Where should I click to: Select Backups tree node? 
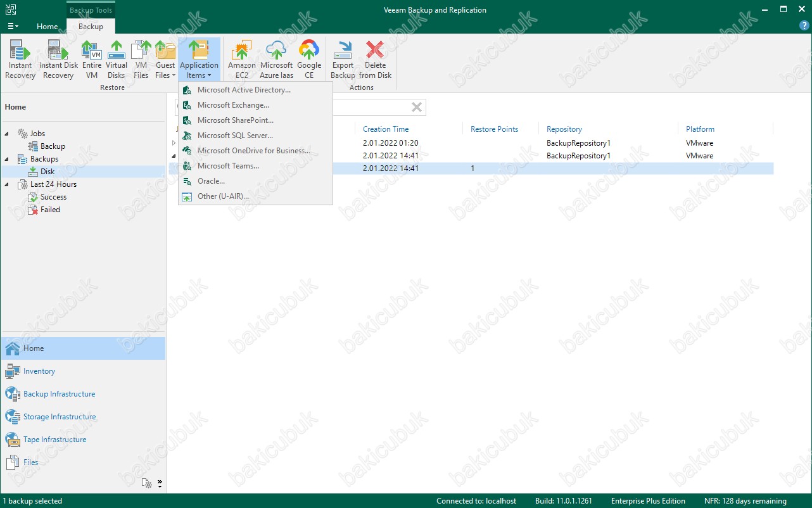pyautogui.click(x=44, y=159)
